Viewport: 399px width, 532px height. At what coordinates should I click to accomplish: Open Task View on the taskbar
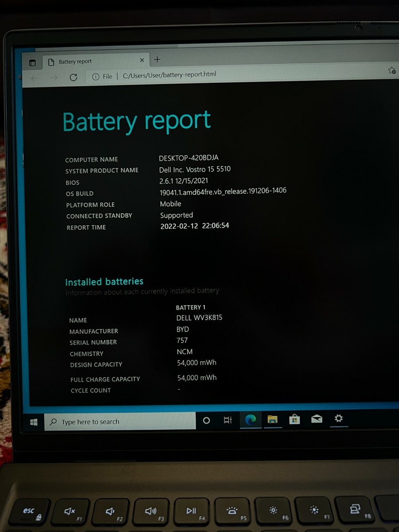227,420
